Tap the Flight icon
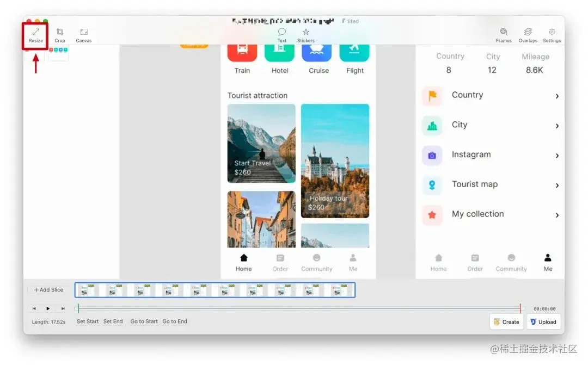Screen dimensions: 588x365 click(x=354, y=52)
